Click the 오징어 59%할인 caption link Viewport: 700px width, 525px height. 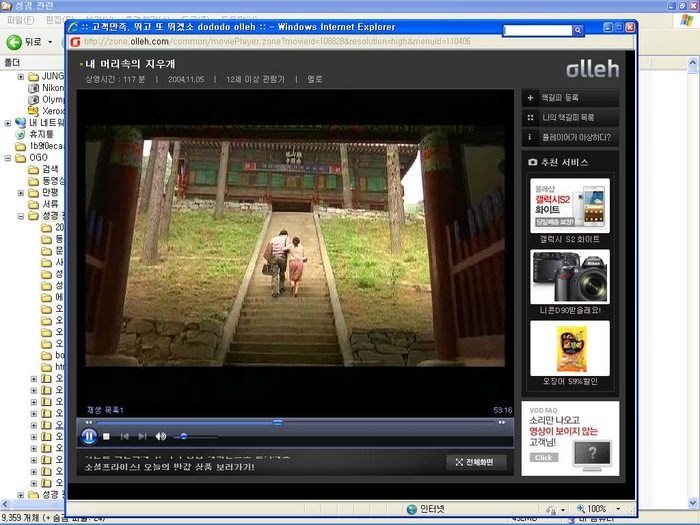[x=570, y=382]
